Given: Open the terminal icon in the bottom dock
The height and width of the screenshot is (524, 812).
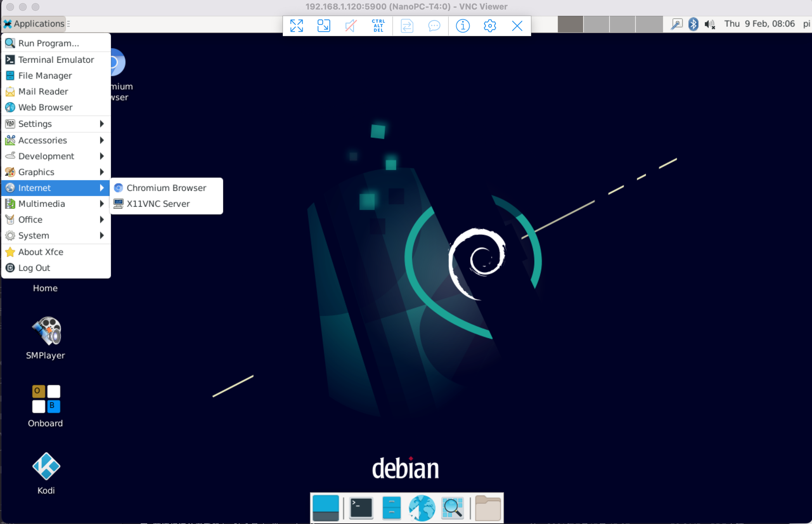Looking at the screenshot, I should pos(361,508).
